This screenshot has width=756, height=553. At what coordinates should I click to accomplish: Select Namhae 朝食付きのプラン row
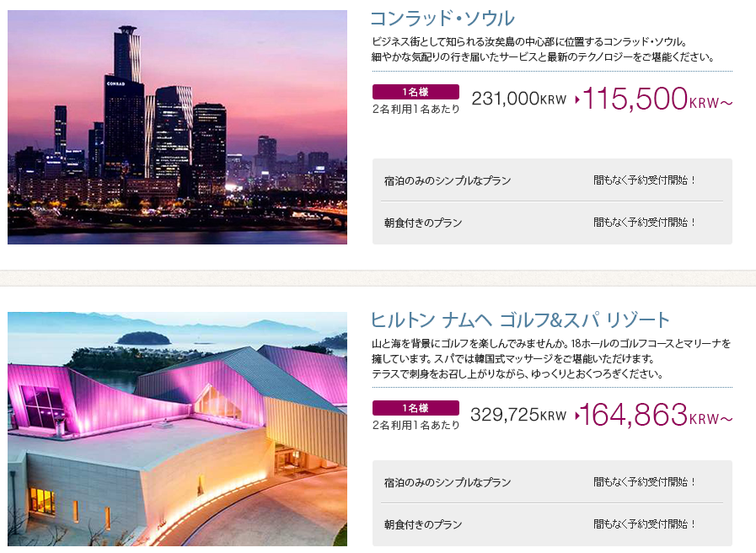pos(552,524)
